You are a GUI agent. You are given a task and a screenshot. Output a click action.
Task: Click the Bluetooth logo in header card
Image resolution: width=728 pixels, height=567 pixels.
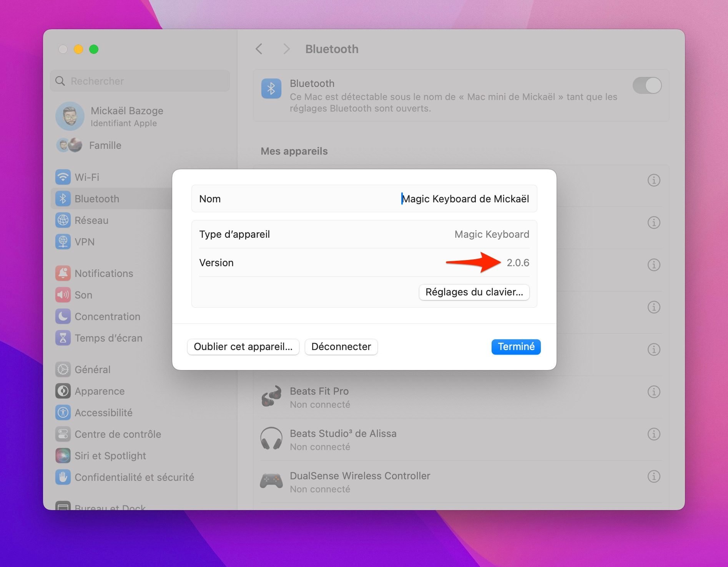click(x=271, y=88)
